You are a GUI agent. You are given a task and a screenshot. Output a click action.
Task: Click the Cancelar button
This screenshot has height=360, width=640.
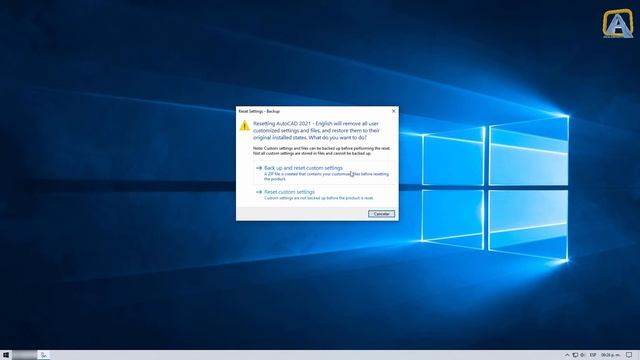click(381, 213)
